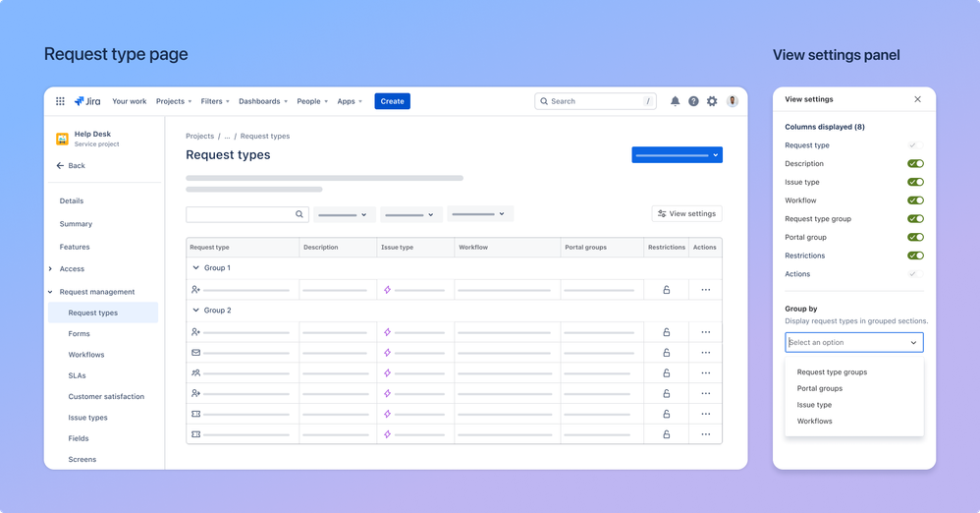Collapse the Group 1 section

195,267
